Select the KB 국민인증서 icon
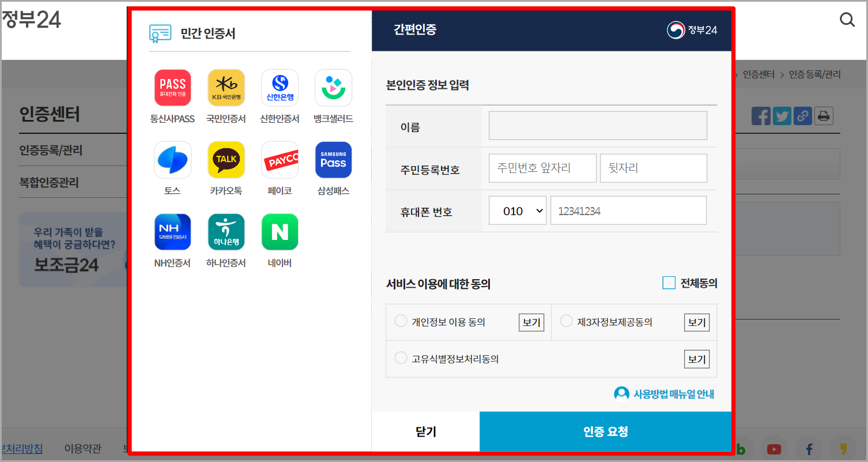The height and width of the screenshot is (462, 868). pyautogui.click(x=226, y=88)
